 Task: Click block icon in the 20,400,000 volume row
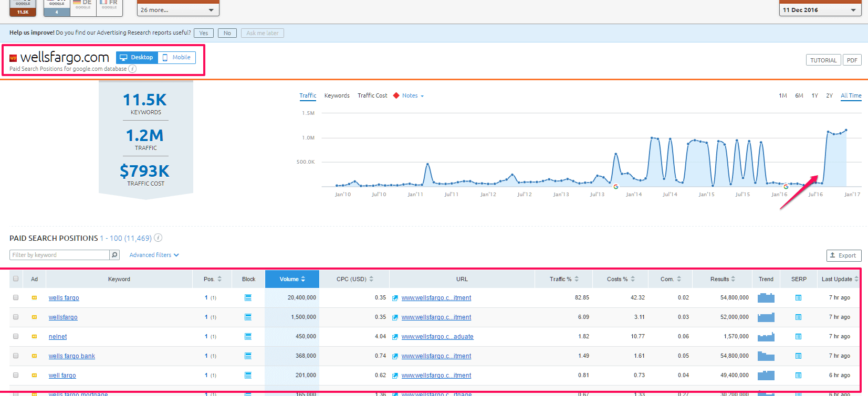click(x=248, y=298)
